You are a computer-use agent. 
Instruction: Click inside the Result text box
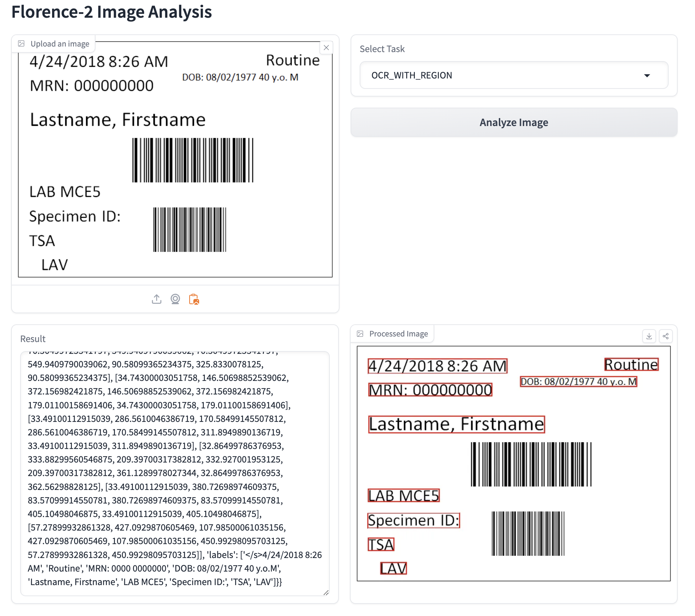(x=175, y=473)
